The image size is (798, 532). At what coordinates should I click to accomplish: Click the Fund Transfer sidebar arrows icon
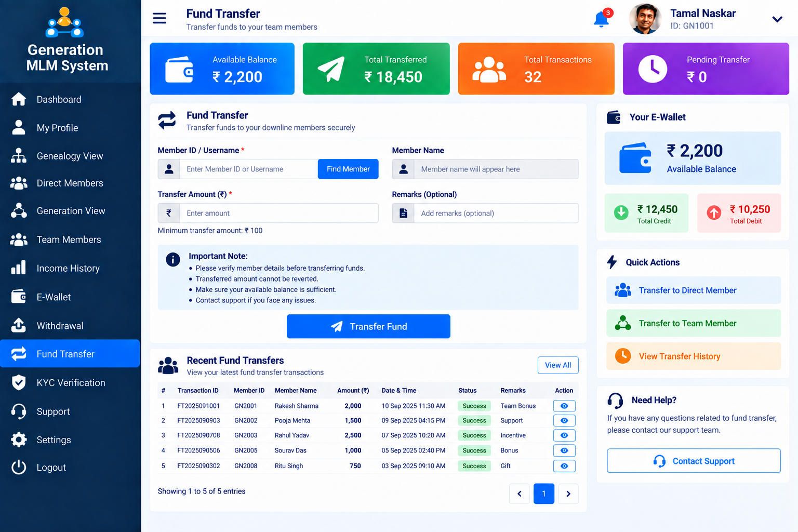tap(19, 354)
